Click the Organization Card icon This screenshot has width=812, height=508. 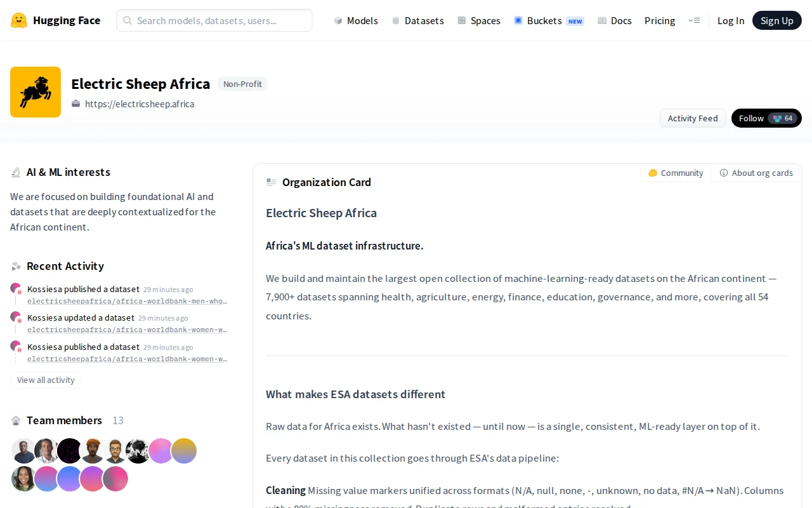point(272,182)
